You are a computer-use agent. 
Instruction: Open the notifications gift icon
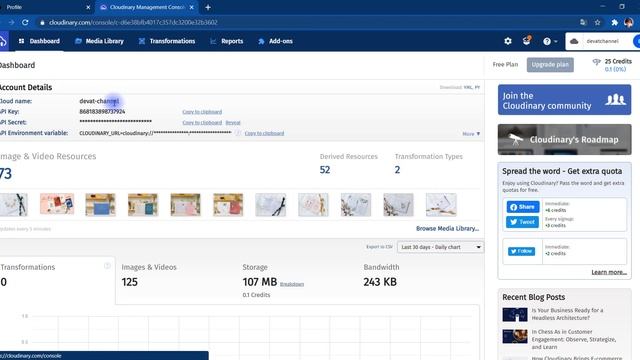click(527, 40)
